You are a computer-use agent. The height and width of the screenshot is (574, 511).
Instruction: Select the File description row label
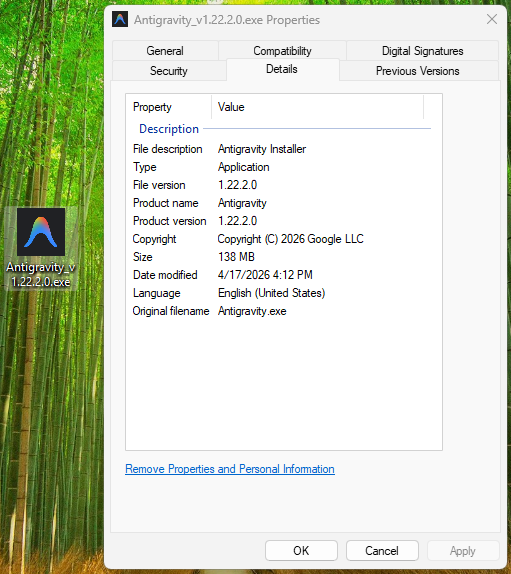(168, 149)
